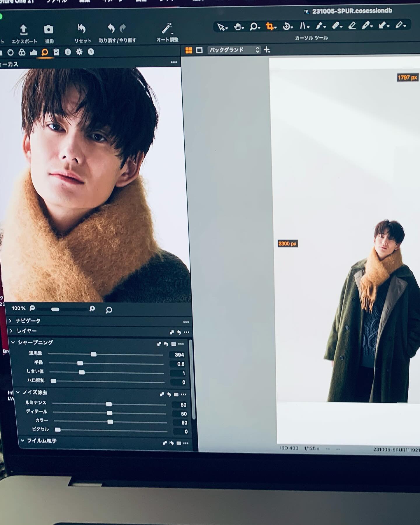Image resolution: width=420 pixels, height=525 pixels.
Task: Click the Export (エクスポート) upload icon
Action: point(24,30)
